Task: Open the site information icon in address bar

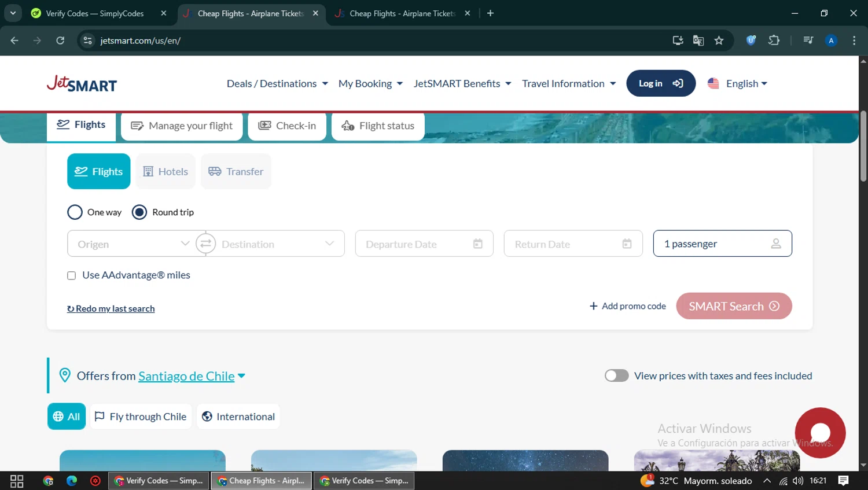Action: 88,40
